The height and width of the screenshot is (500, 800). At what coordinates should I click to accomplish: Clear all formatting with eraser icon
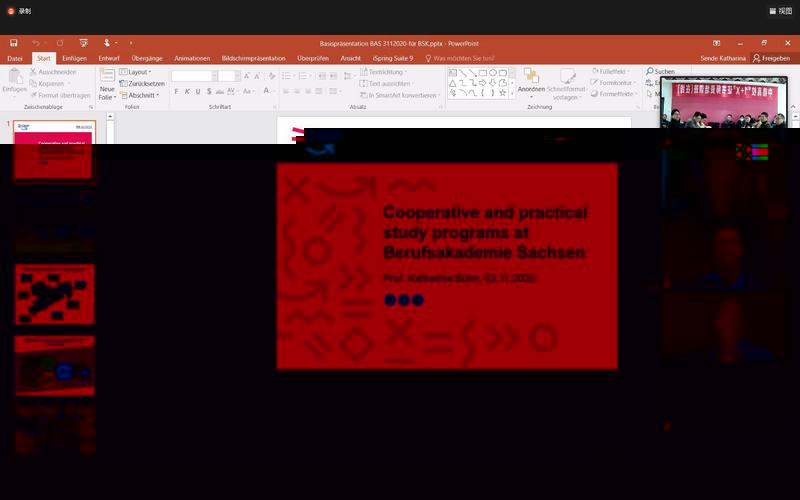(x=271, y=76)
